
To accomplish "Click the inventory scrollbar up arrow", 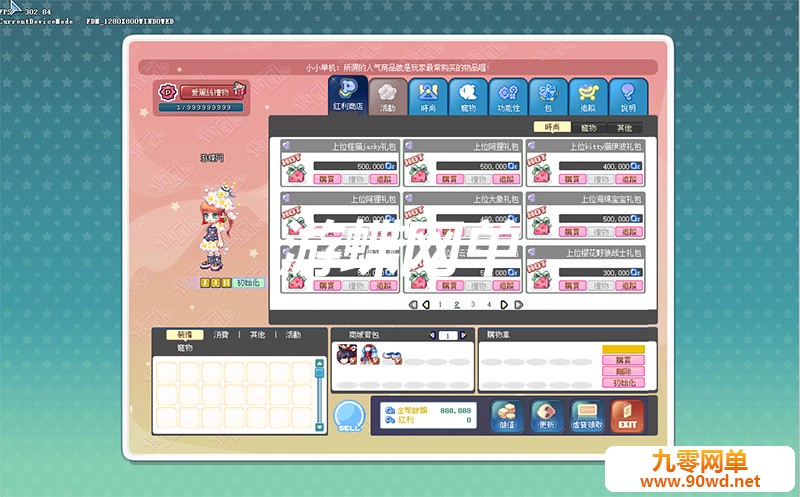I will pos(319,363).
